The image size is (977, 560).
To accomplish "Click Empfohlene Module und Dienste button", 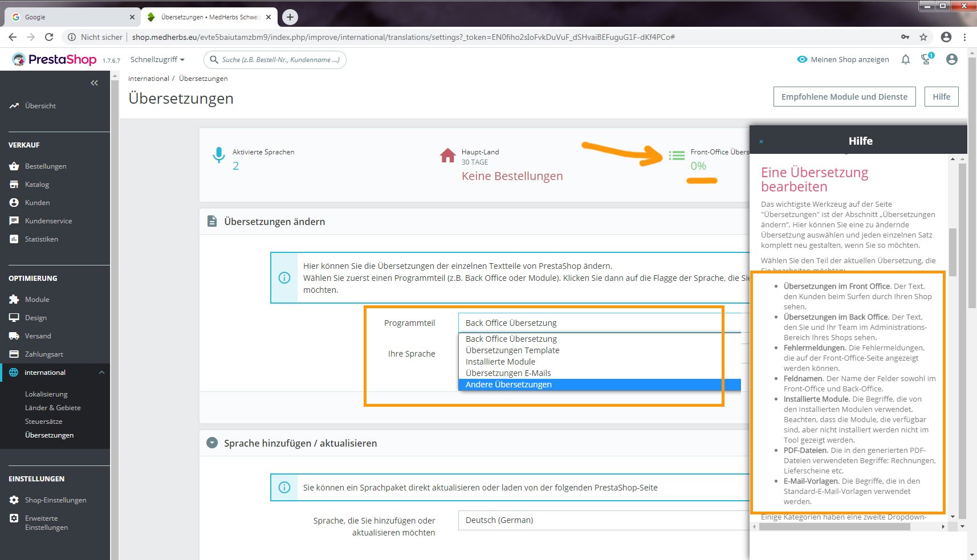I will click(844, 97).
